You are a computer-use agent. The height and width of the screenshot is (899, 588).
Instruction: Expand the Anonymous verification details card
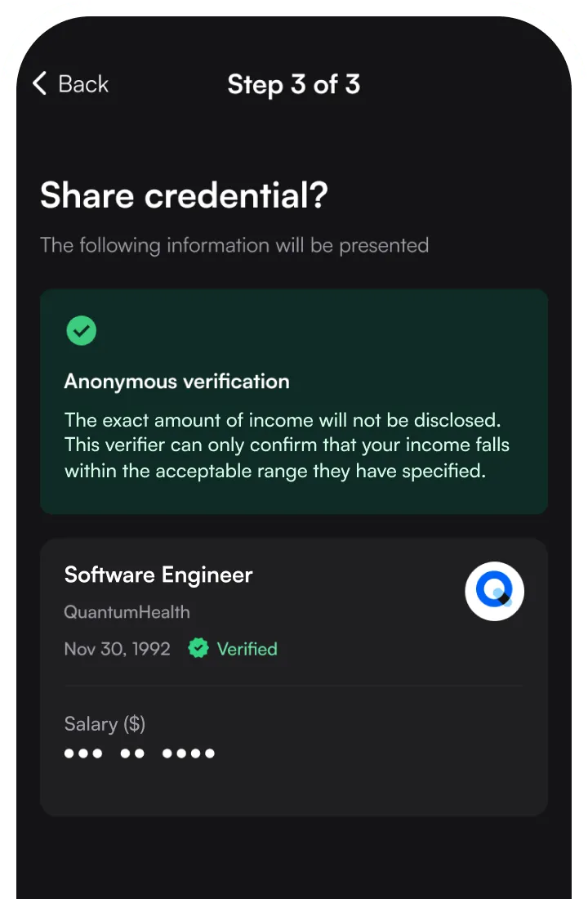pyautogui.click(x=294, y=400)
